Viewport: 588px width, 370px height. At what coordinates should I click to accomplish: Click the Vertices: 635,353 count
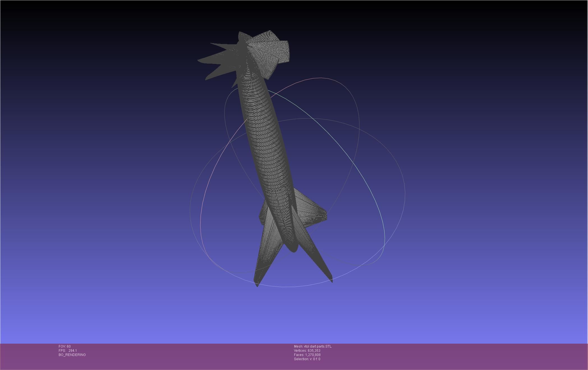[307, 351]
